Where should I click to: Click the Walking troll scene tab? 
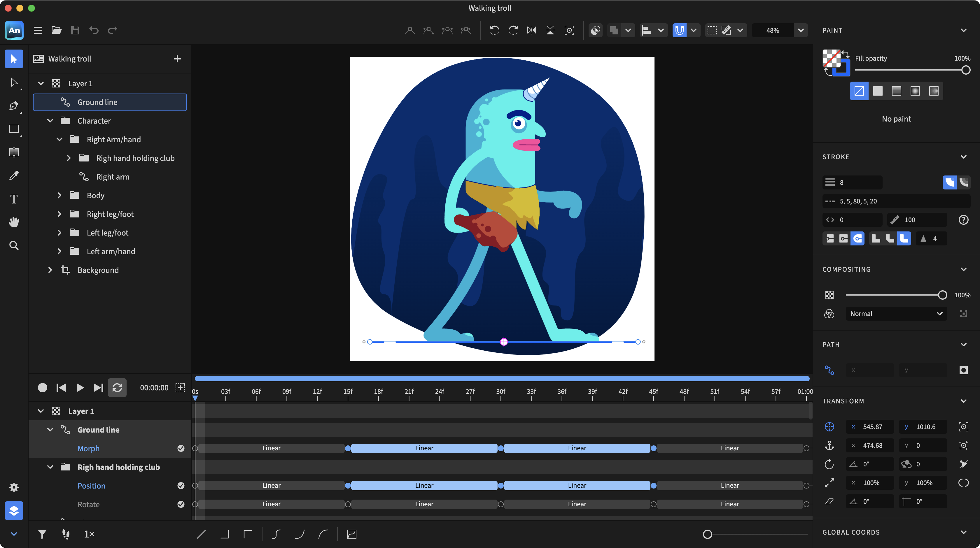coord(70,59)
